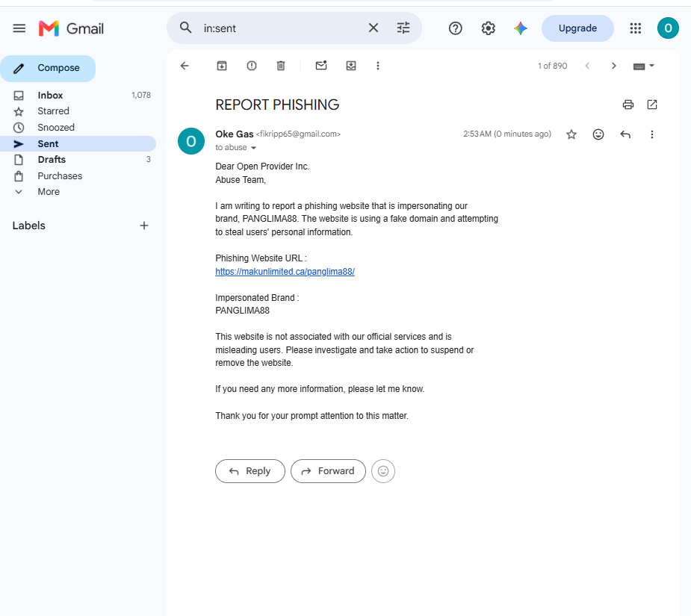Image resolution: width=691 pixels, height=616 pixels.
Task: Open the Gemini sparkle icon
Action: point(521,28)
